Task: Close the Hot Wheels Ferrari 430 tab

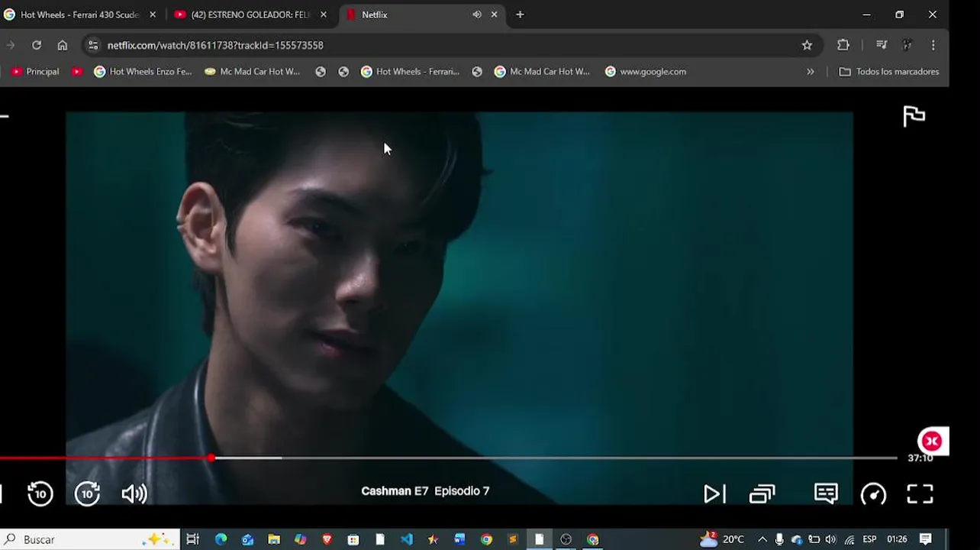Action: (x=153, y=15)
